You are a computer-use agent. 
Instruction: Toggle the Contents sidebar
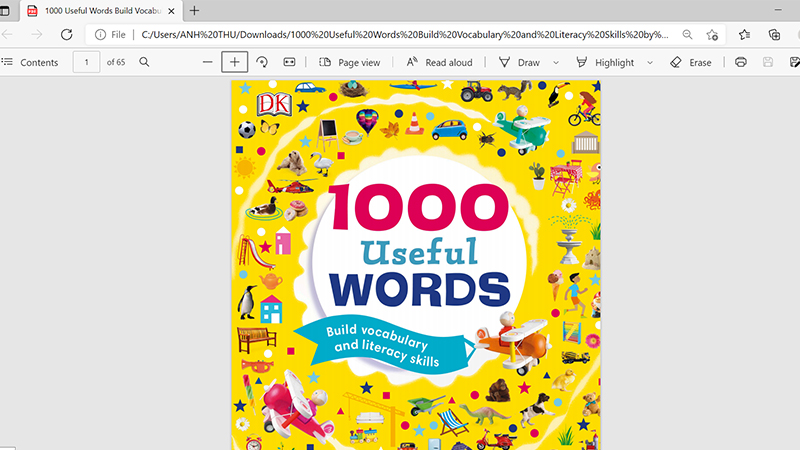pyautogui.click(x=30, y=62)
